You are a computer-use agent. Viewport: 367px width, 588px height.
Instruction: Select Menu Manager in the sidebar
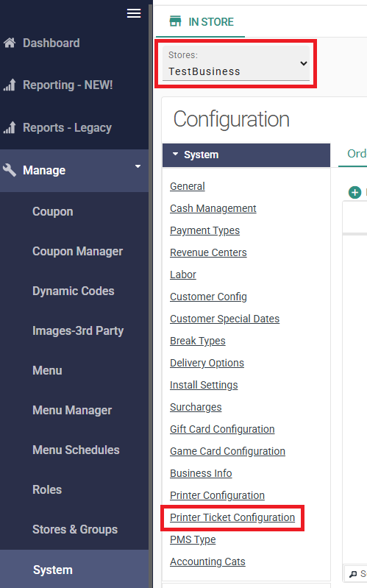pos(72,410)
